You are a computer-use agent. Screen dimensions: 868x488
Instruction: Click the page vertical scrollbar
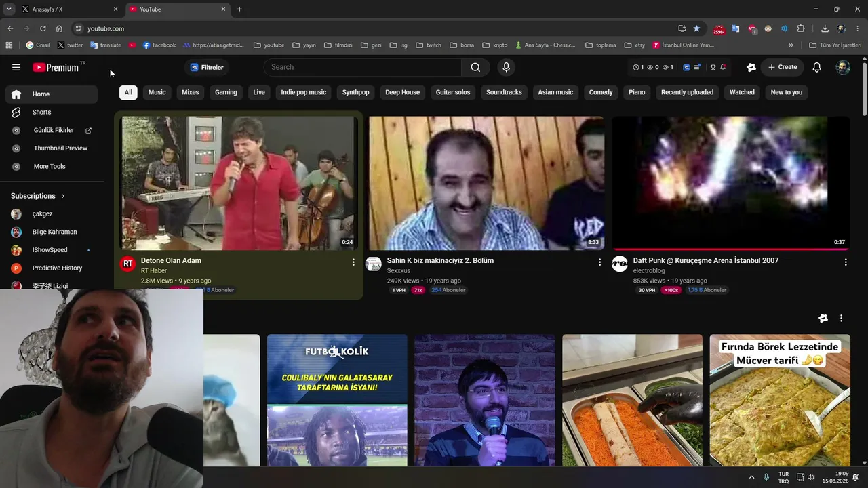pos(864,88)
